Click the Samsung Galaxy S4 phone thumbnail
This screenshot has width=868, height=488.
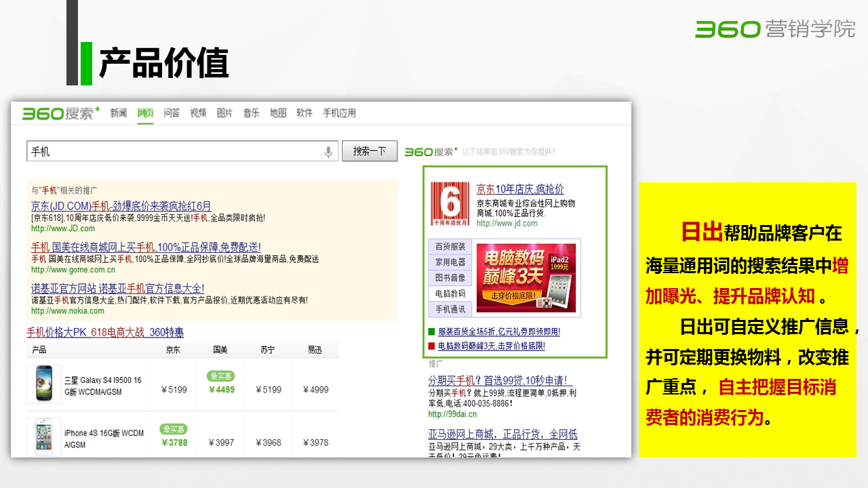pyautogui.click(x=44, y=384)
